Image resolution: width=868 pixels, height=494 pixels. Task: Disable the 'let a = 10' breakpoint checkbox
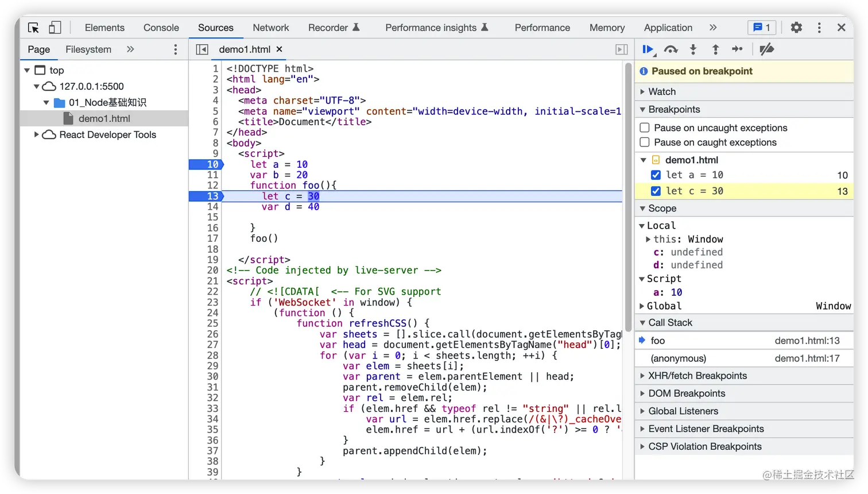(x=656, y=175)
